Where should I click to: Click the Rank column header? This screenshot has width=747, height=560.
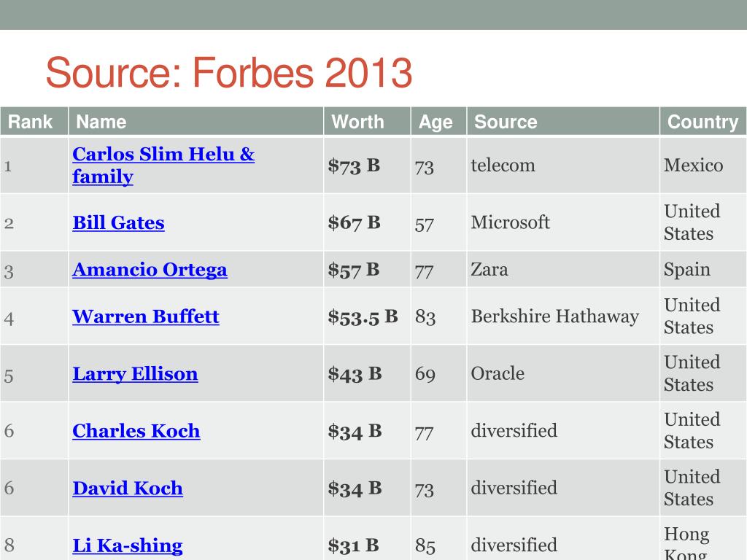[34, 122]
